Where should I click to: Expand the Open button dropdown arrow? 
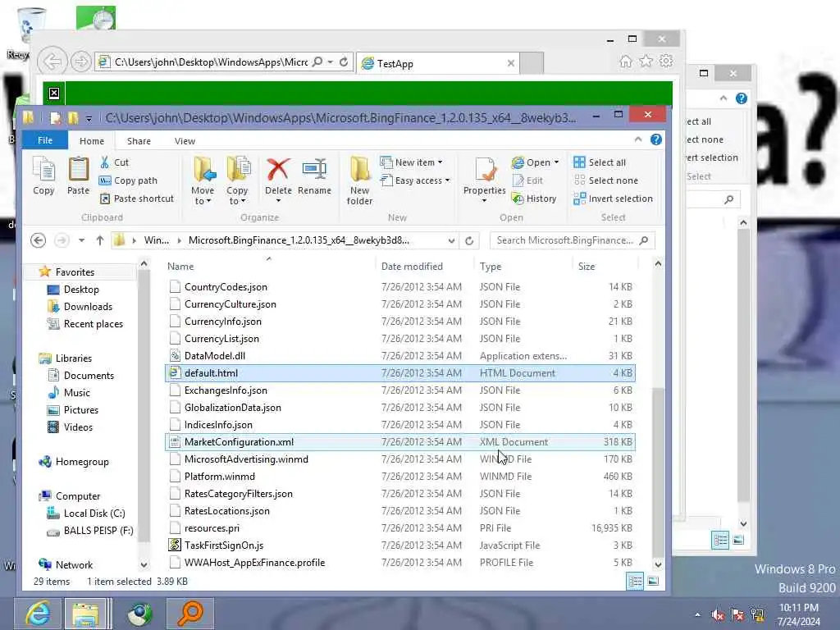coord(557,162)
